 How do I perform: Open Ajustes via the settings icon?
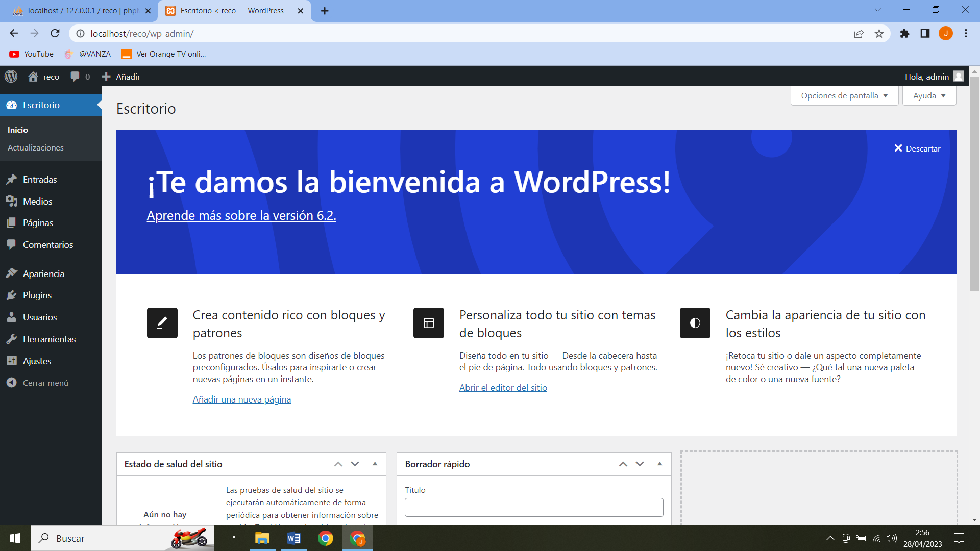(x=12, y=361)
